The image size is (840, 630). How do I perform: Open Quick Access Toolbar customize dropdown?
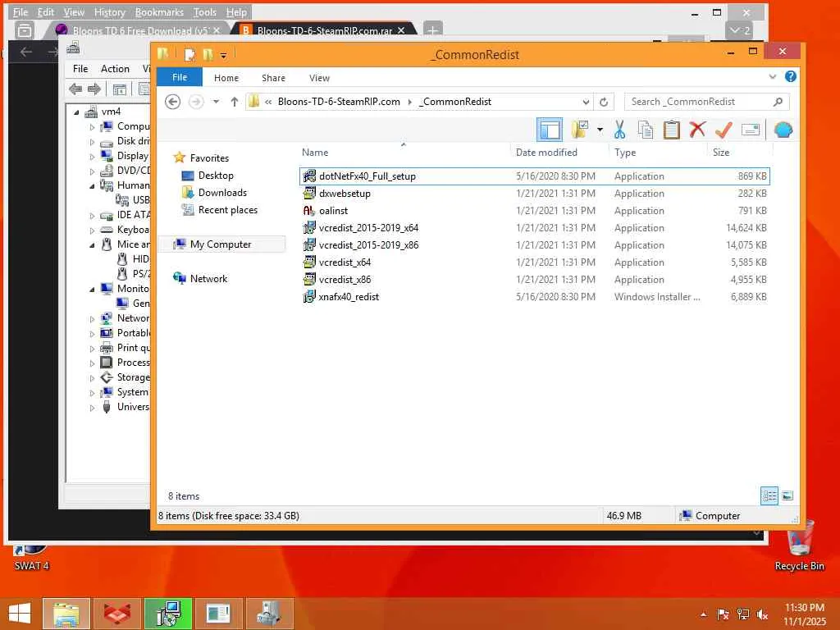tap(223, 55)
